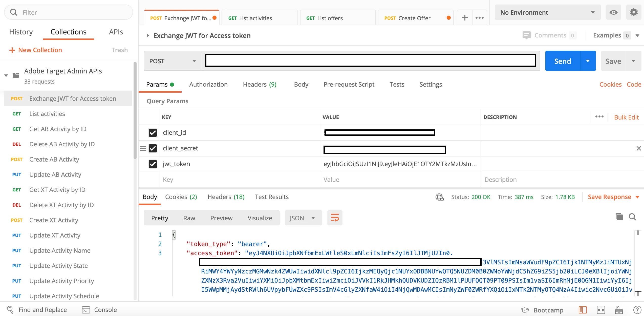Toggle the wrap lines icon in response
The height and width of the screenshot is (316, 644).
[335, 218]
